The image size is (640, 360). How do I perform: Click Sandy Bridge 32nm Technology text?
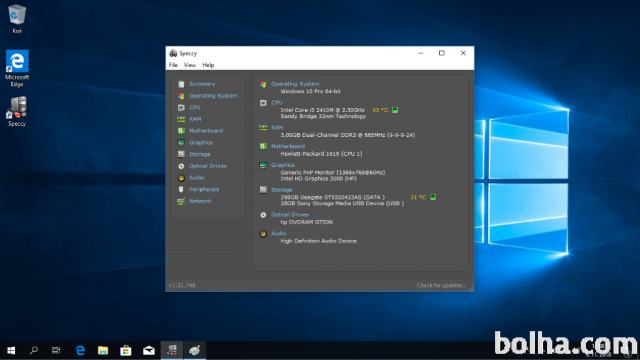click(323, 116)
